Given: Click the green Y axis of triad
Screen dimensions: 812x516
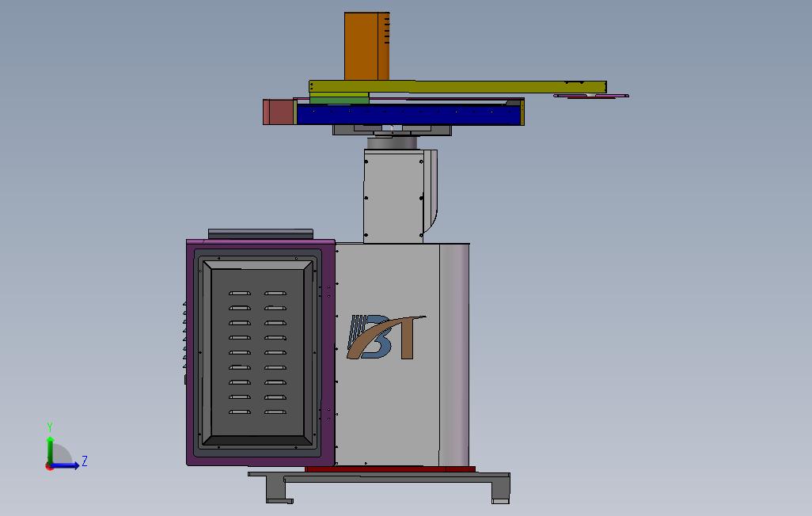Looking at the screenshot, I should pyautogui.click(x=50, y=450).
